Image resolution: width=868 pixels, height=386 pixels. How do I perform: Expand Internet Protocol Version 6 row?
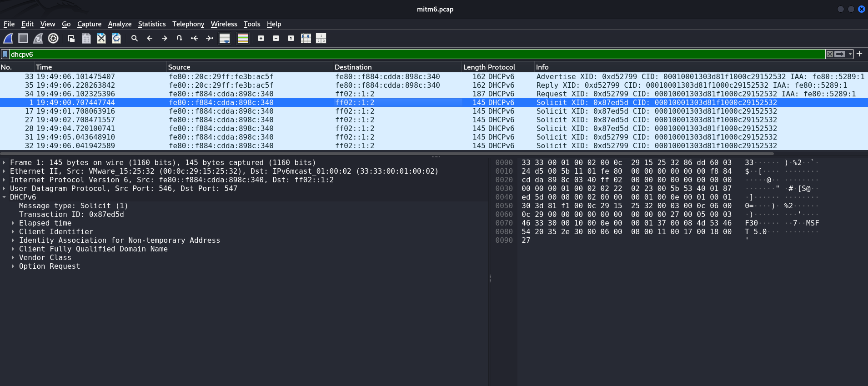click(x=4, y=180)
